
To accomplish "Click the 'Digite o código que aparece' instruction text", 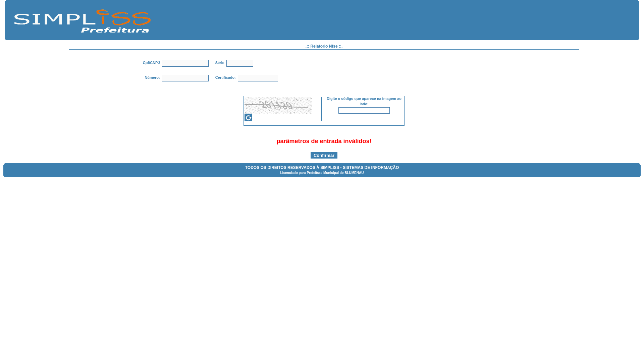I will tap(364, 101).
